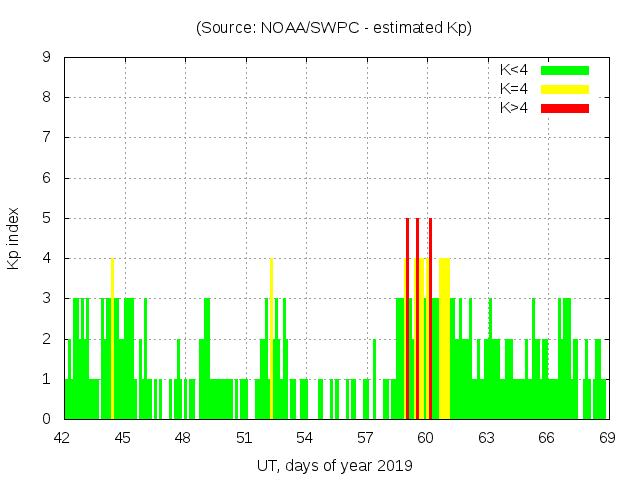
Task: Click x-axis tick label 57
Action: pos(365,438)
